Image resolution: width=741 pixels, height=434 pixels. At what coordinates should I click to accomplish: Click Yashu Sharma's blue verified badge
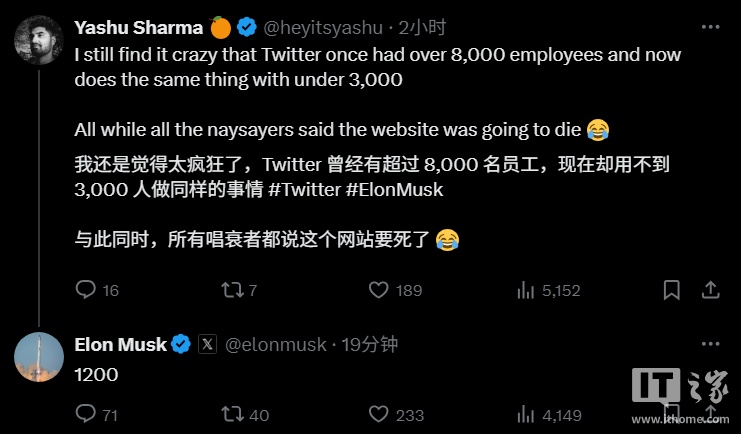tap(246, 27)
